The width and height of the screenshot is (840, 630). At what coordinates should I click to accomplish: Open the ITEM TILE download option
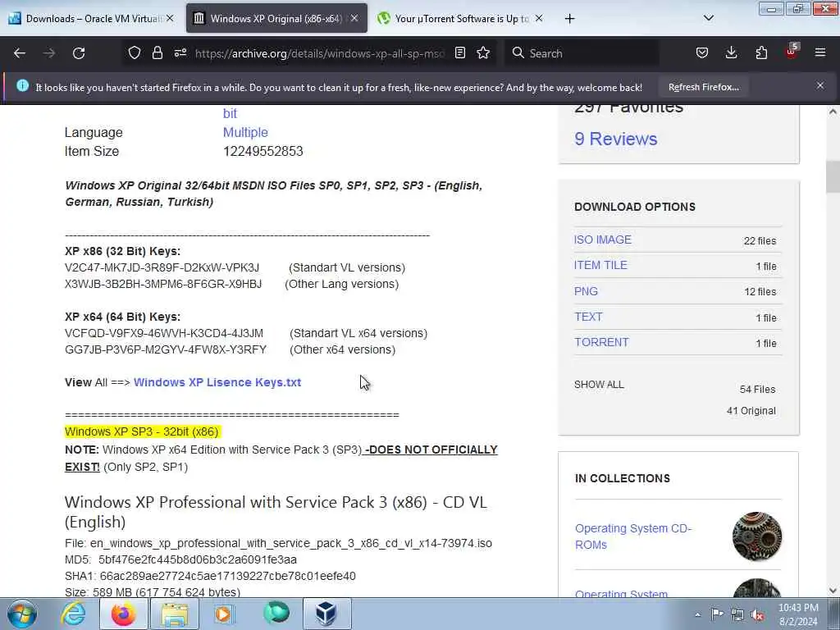[600, 265]
